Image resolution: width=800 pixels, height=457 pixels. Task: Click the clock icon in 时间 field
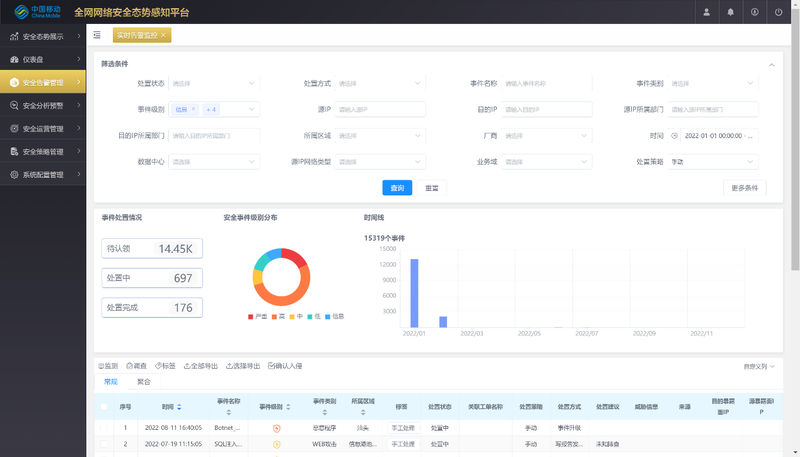[x=674, y=136]
